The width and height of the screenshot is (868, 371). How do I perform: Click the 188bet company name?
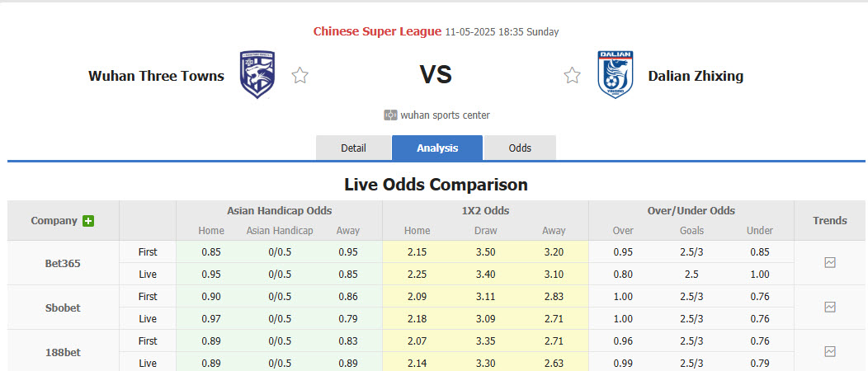[63, 352]
